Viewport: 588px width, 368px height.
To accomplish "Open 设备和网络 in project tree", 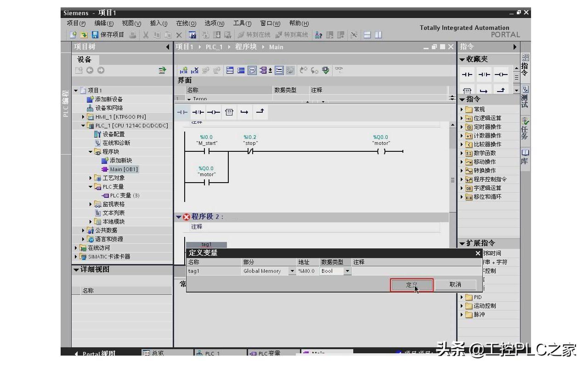I will (x=105, y=108).
